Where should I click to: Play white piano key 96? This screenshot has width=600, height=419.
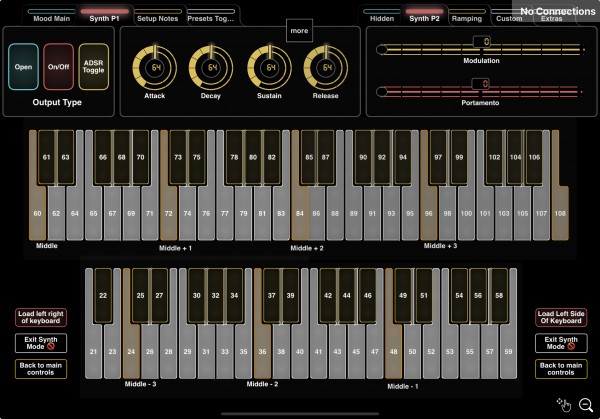pyautogui.click(x=429, y=213)
